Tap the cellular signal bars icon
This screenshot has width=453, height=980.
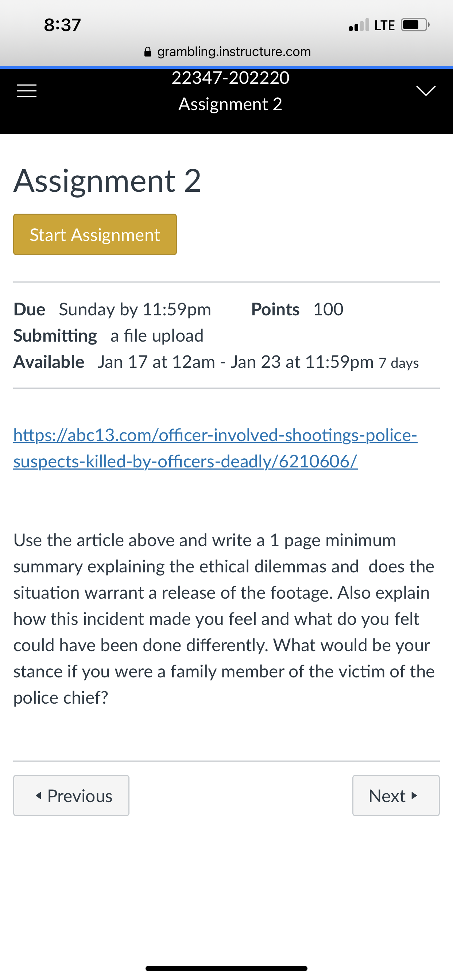[x=359, y=25]
